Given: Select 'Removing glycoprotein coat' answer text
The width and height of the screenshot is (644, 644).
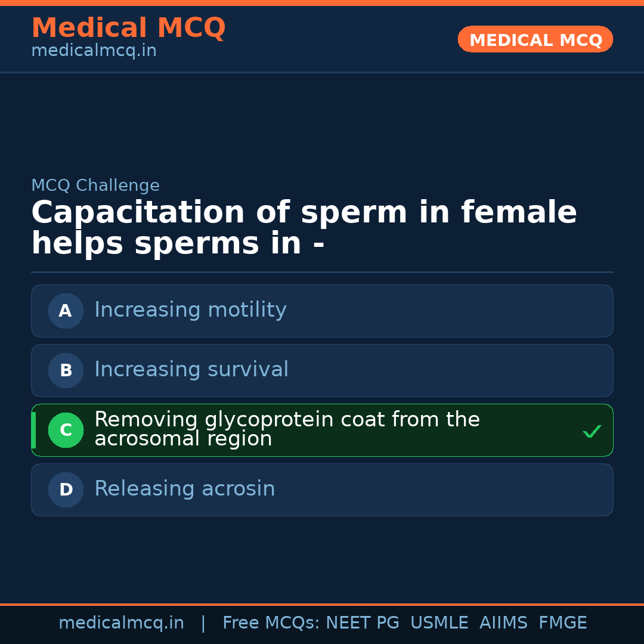Looking at the screenshot, I should (287, 429).
